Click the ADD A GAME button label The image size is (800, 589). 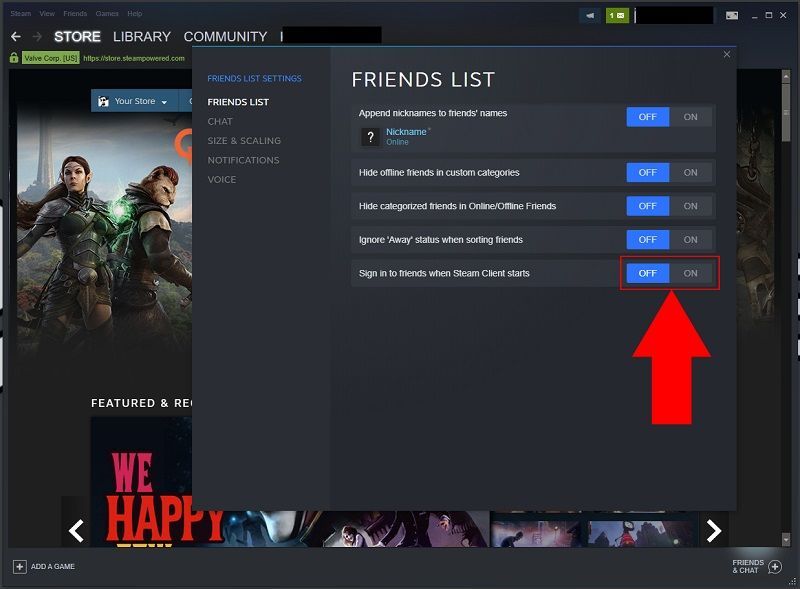[x=53, y=567]
